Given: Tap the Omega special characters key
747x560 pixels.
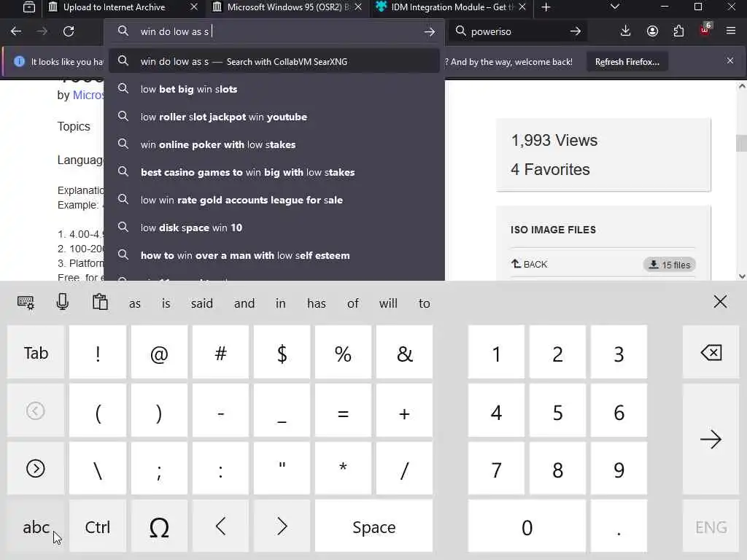Looking at the screenshot, I should (159, 526).
